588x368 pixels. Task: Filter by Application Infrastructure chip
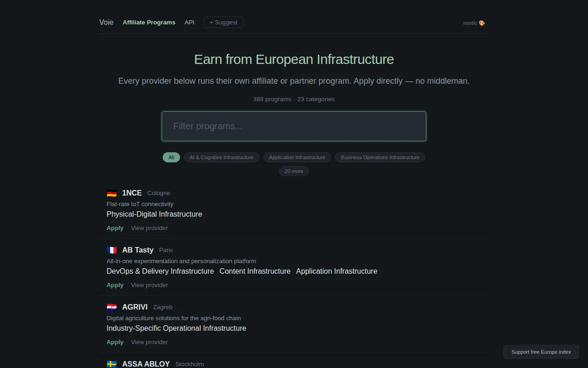tap(297, 157)
